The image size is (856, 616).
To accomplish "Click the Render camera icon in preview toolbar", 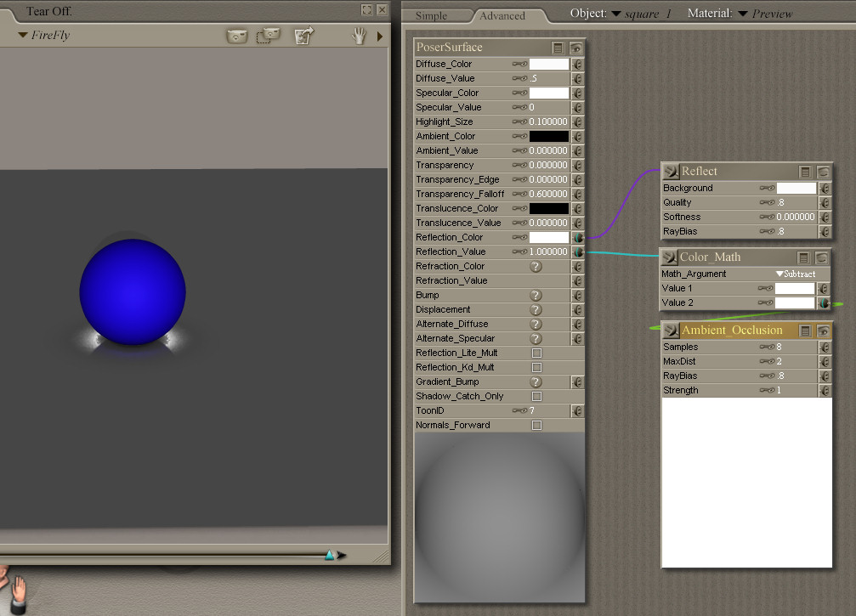I will tap(236, 36).
